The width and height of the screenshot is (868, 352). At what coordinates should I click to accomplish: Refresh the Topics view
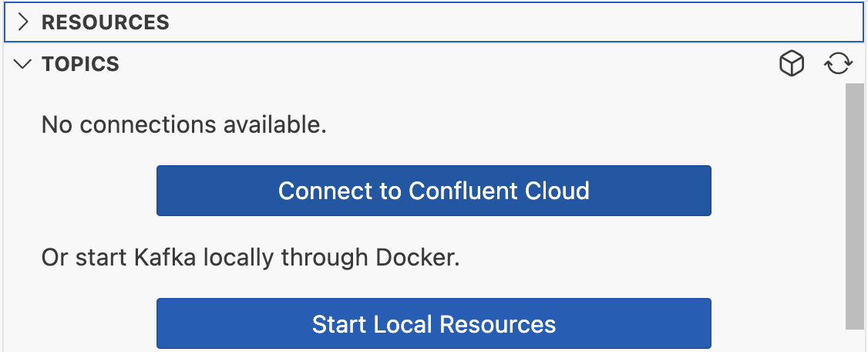pyautogui.click(x=838, y=64)
